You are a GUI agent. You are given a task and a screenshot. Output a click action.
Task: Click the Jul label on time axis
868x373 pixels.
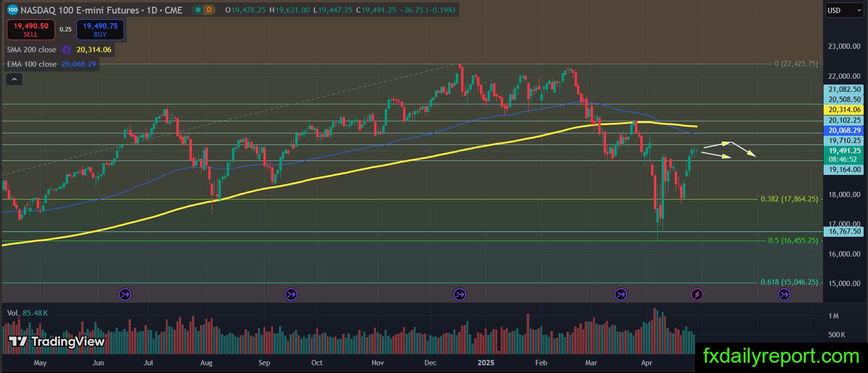coord(148,363)
